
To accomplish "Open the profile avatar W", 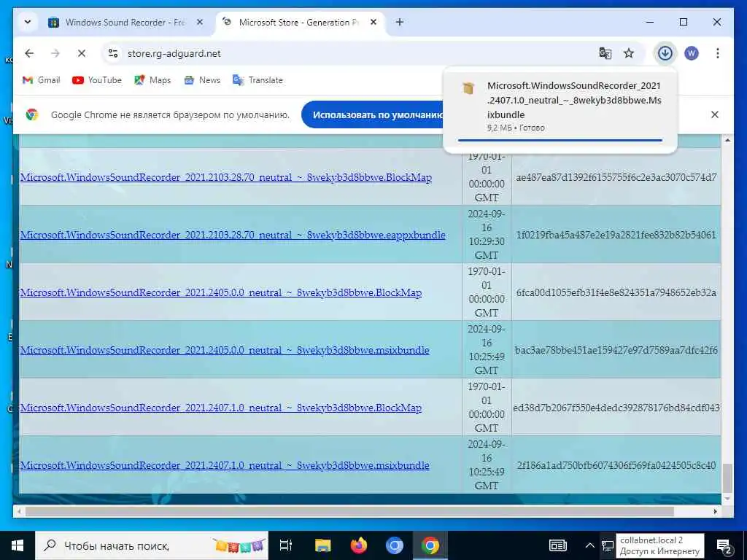I will click(692, 53).
